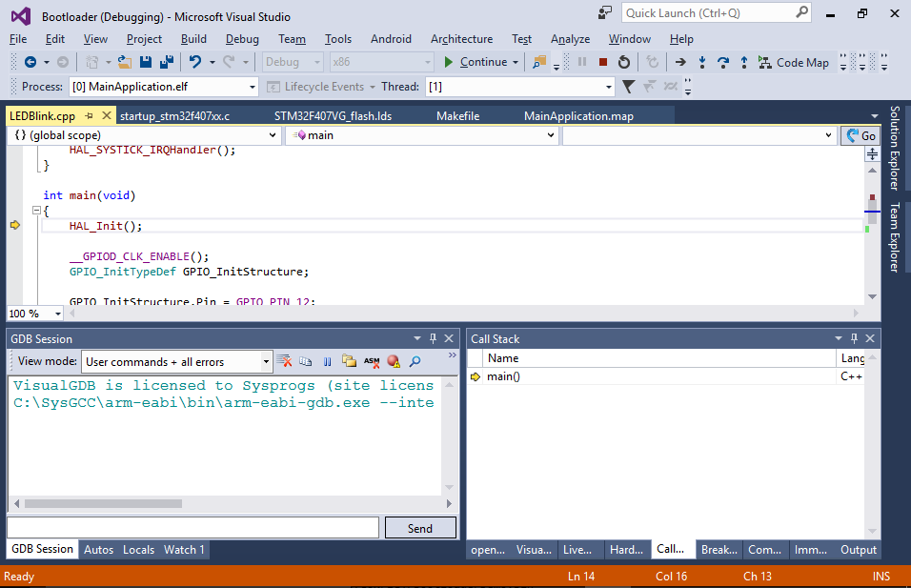The image size is (911, 588).
Task: Open Code Map
Action: point(794,62)
